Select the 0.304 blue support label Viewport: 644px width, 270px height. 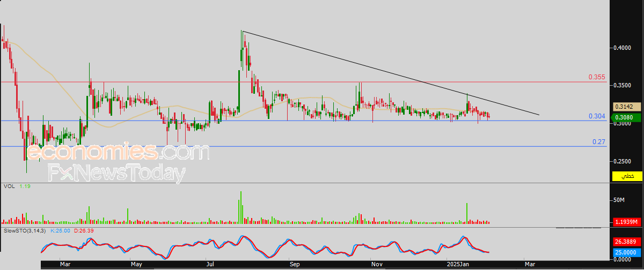597,116
